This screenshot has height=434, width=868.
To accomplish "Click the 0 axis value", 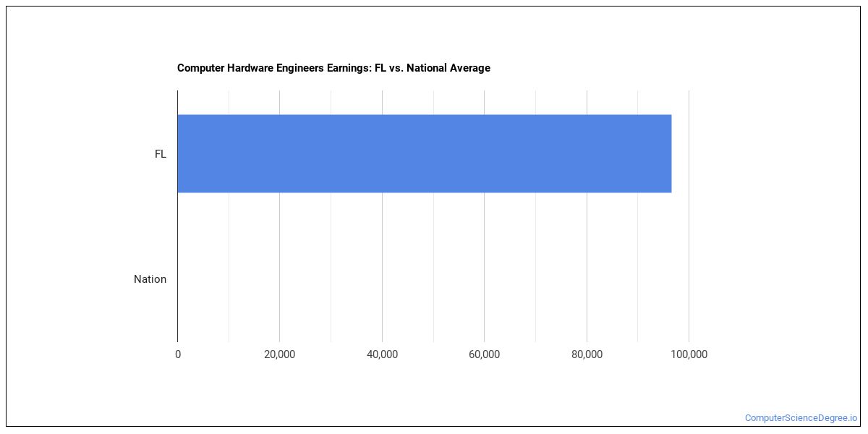I will (x=178, y=354).
